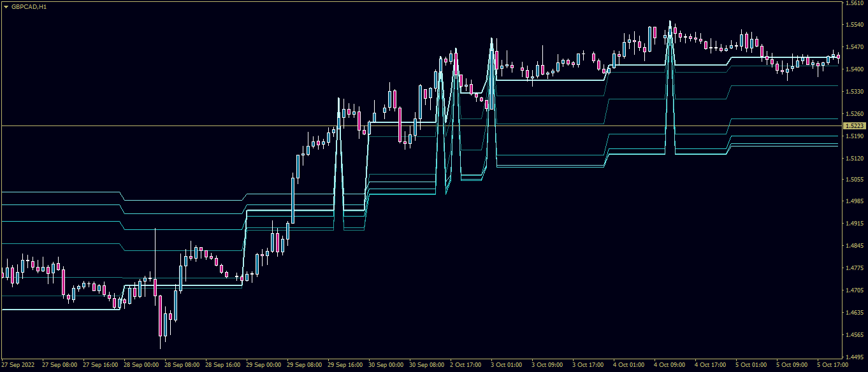Click the 1.5610 price scale value

pyautogui.click(x=854, y=3)
